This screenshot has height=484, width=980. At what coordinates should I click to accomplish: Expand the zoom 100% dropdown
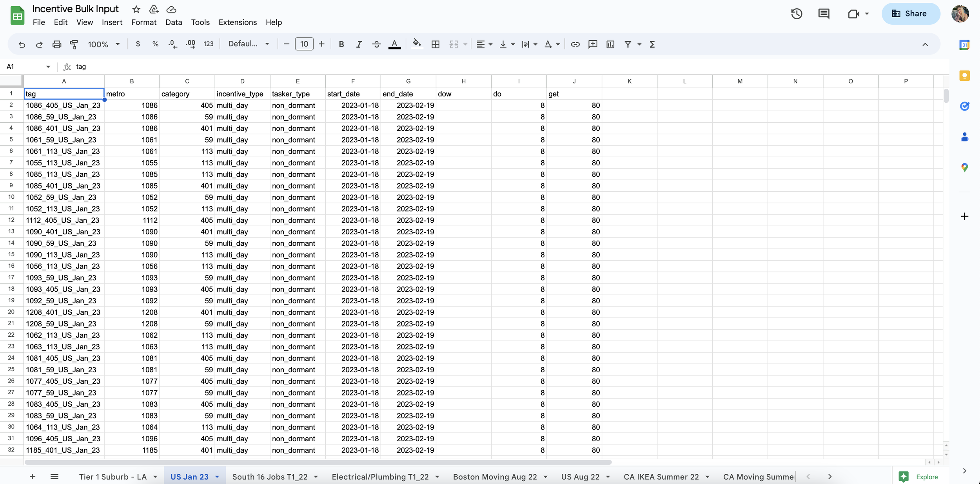[x=104, y=44]
